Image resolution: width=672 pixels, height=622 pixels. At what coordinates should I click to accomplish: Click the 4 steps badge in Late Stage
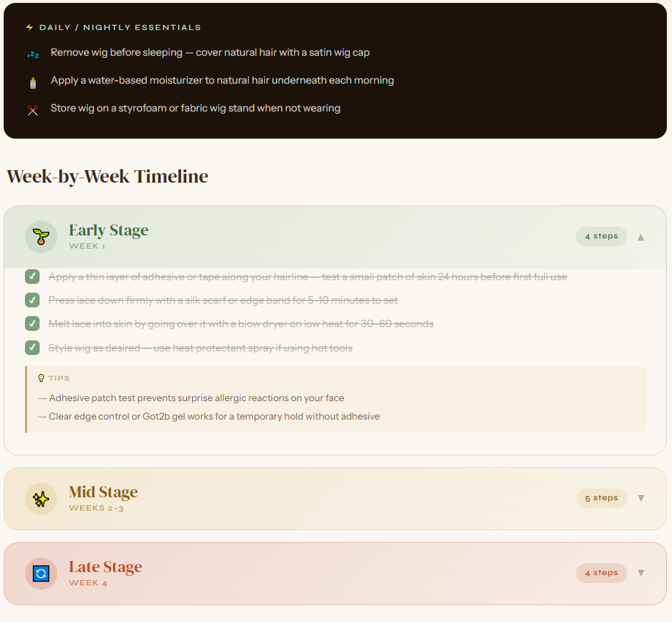pyautogui.click(x=601, y=573)
